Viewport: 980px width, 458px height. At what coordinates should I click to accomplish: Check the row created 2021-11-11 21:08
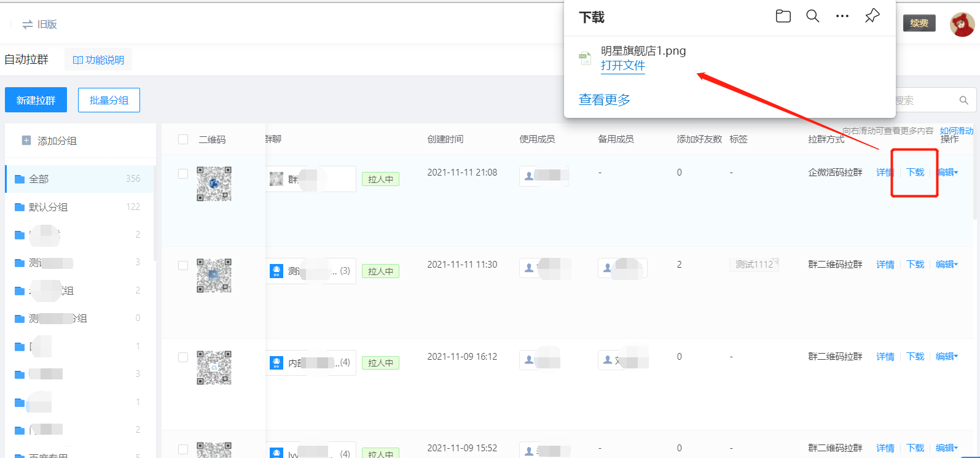click(x=183, y=174)
